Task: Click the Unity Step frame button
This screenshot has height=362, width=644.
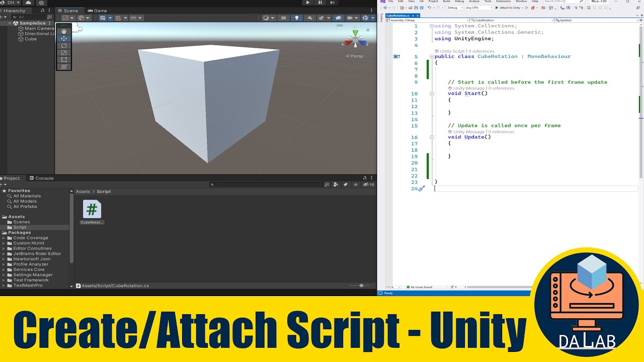Action: tap(332, 3)
